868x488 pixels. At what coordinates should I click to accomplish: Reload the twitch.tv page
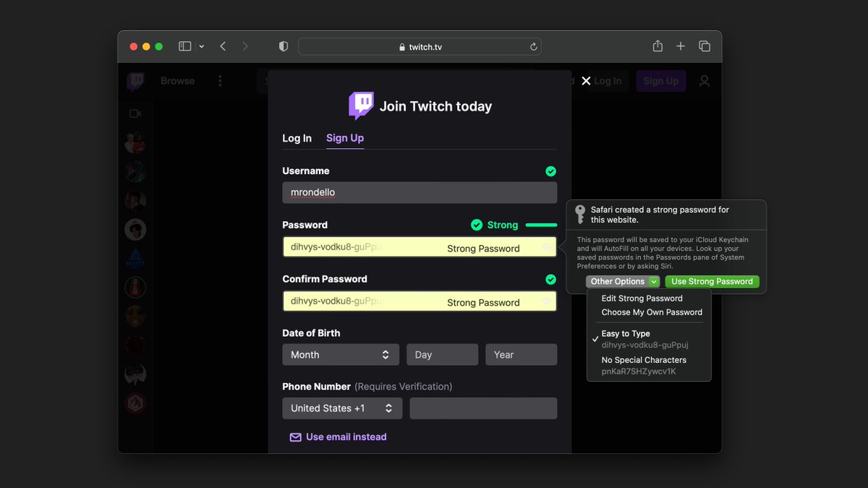tap(534, 47)
